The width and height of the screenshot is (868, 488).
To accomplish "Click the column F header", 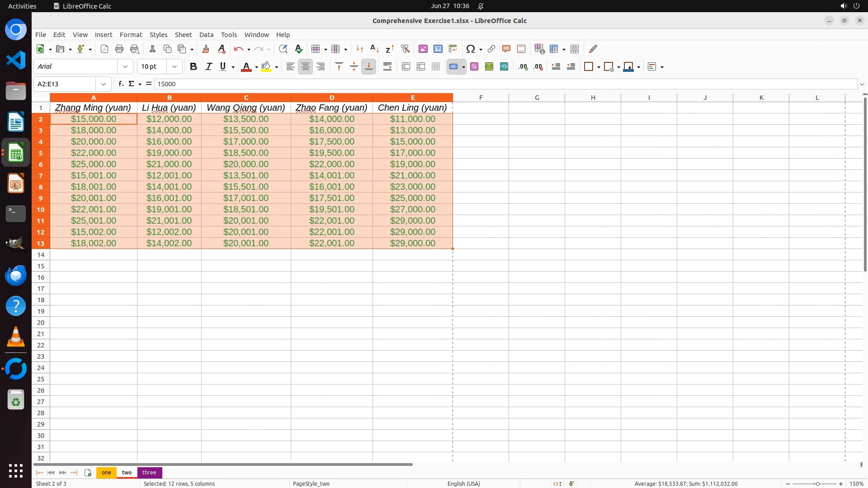I will (x=481, y=98).
